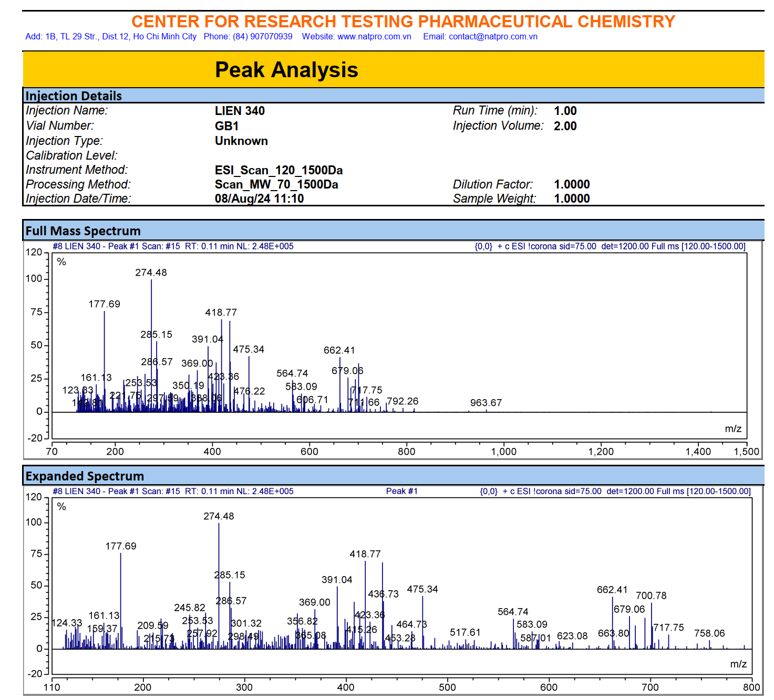The image size is (774, 700).
Task: Click the Injection Details section header
Action: pos(74,96)
